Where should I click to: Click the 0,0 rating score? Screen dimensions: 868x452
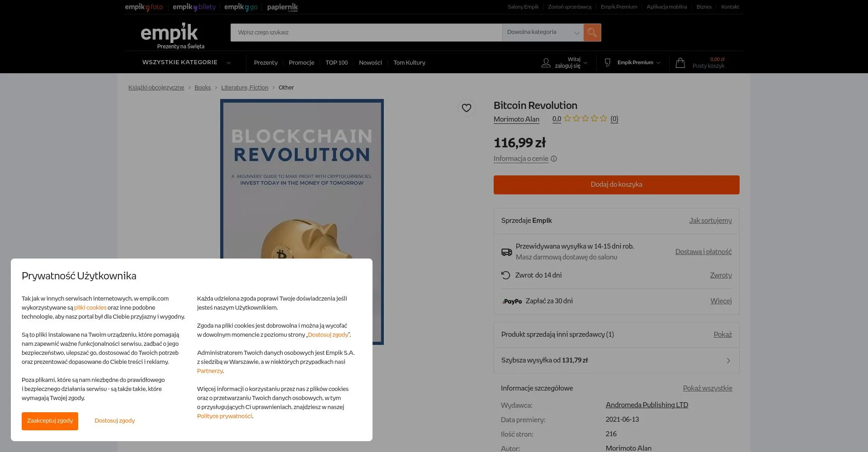coord(557,119)
